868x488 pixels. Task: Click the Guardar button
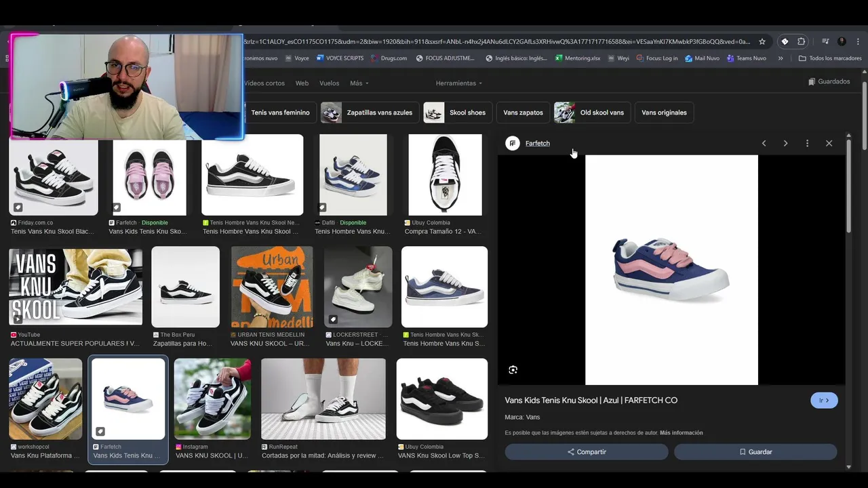click(755, 452)
